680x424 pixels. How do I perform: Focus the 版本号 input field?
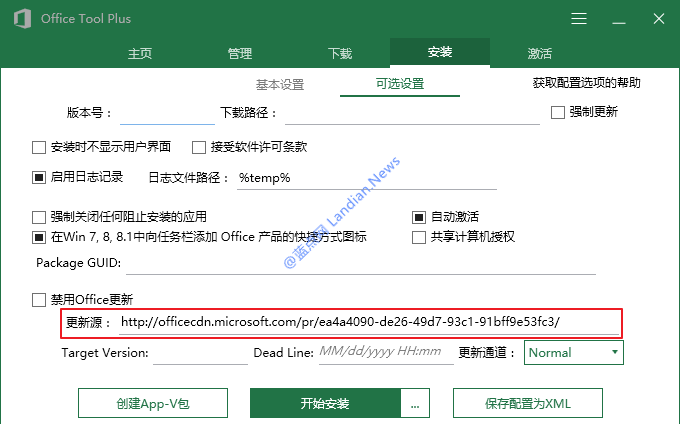click(x=167, y=114)
